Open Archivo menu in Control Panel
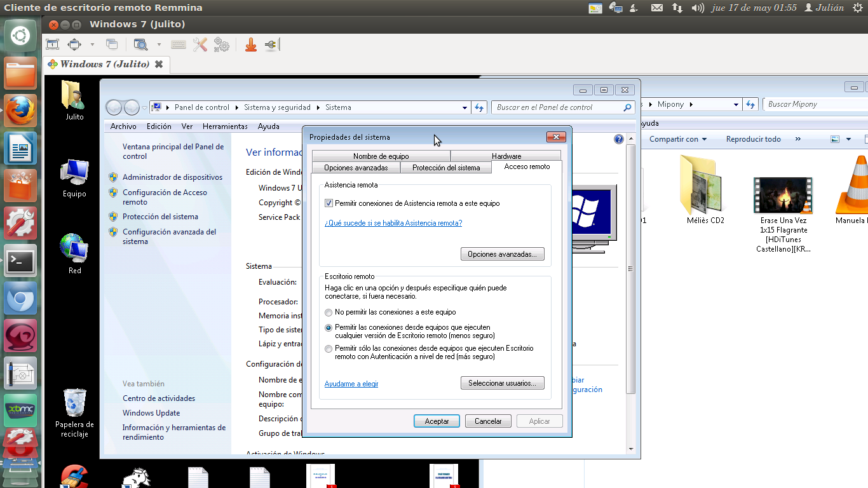The width and height of the screenshot is (868, 488). pyautogui.click(x=123, y=126)
